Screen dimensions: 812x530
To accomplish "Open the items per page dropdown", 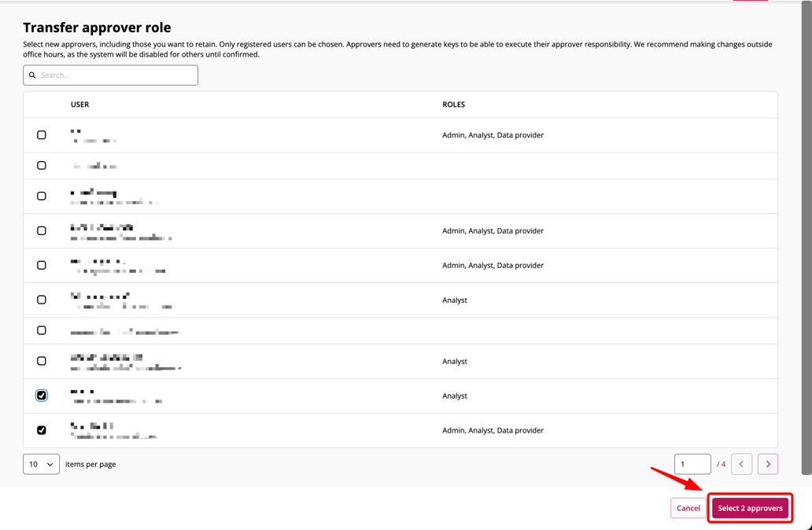I will [41, 464].
